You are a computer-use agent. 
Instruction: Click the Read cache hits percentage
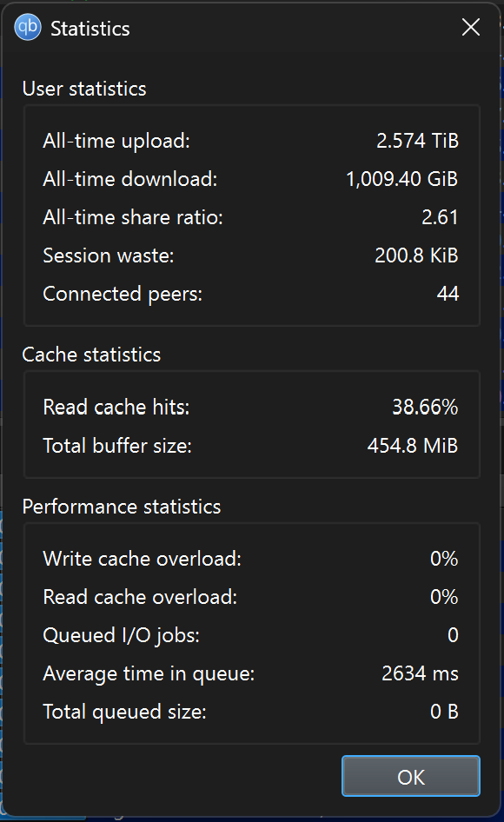(425, 408)
